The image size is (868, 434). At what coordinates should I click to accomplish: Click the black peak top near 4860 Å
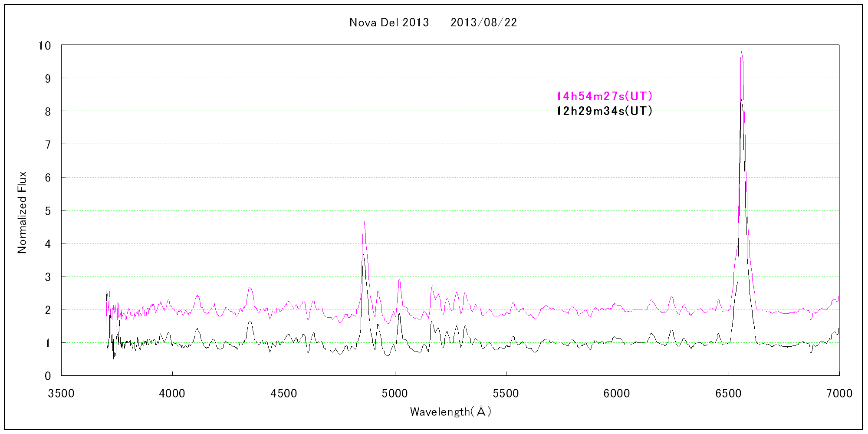[x=363, y=254]
